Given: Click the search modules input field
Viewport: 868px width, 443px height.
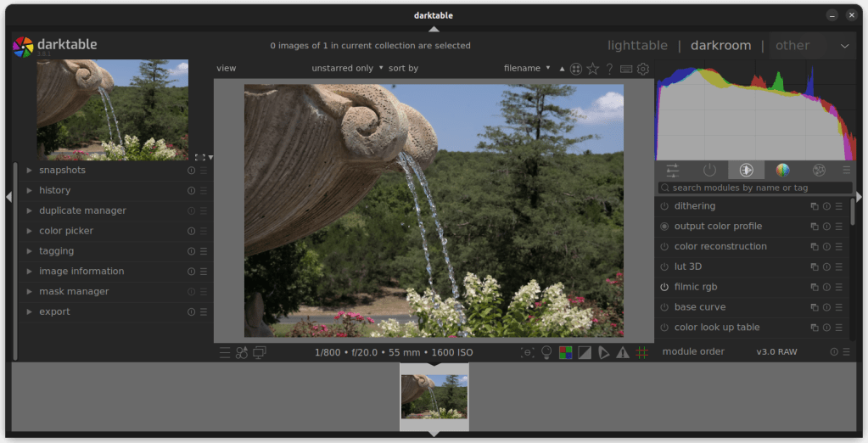Looking at the screenshot, I should [x=755, y=188].
